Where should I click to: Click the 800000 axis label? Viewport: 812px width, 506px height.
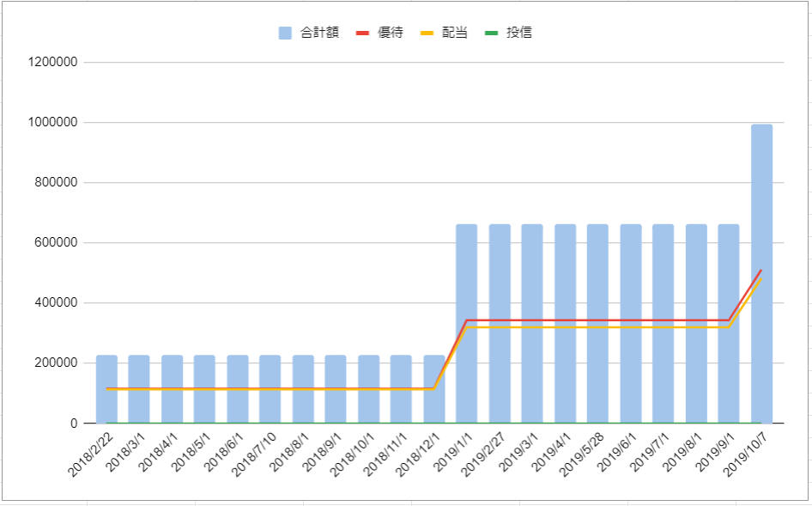tap(56, 182)
